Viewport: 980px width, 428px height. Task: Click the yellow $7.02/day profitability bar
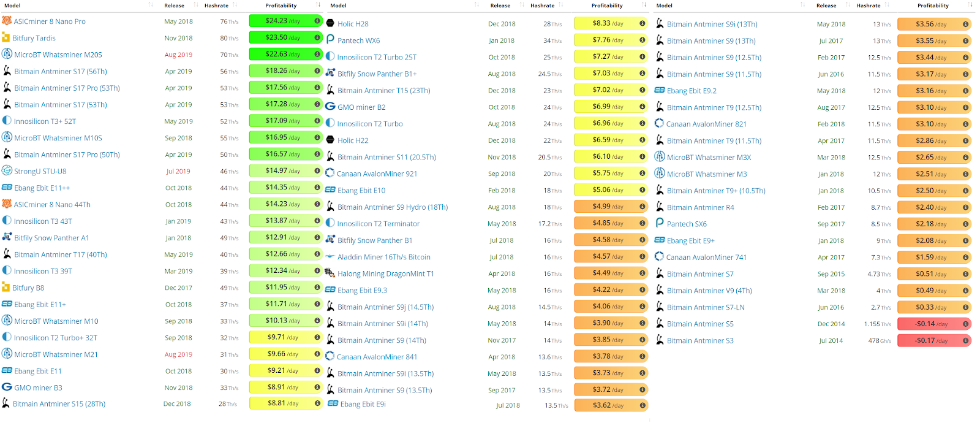point(611,90)
